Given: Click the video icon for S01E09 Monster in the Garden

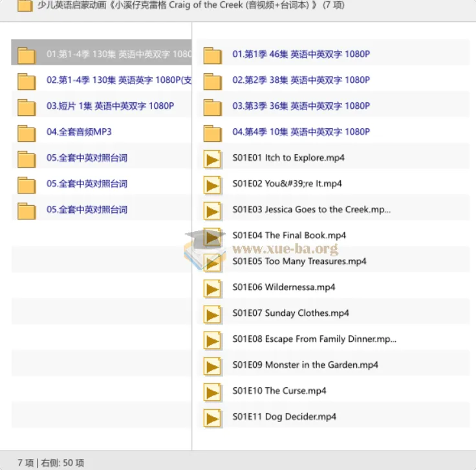Looking at the screenshot, I should pos(213,366).
